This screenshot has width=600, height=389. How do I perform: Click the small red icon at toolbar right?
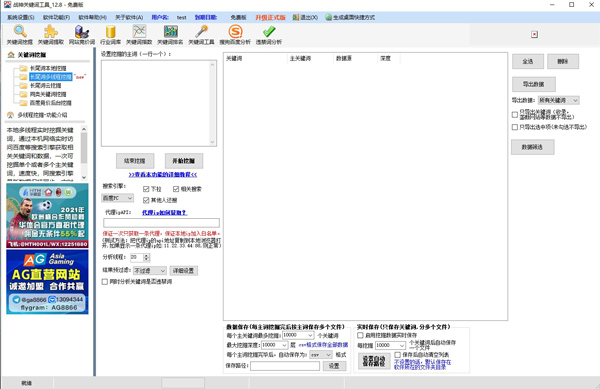point(535,34)
